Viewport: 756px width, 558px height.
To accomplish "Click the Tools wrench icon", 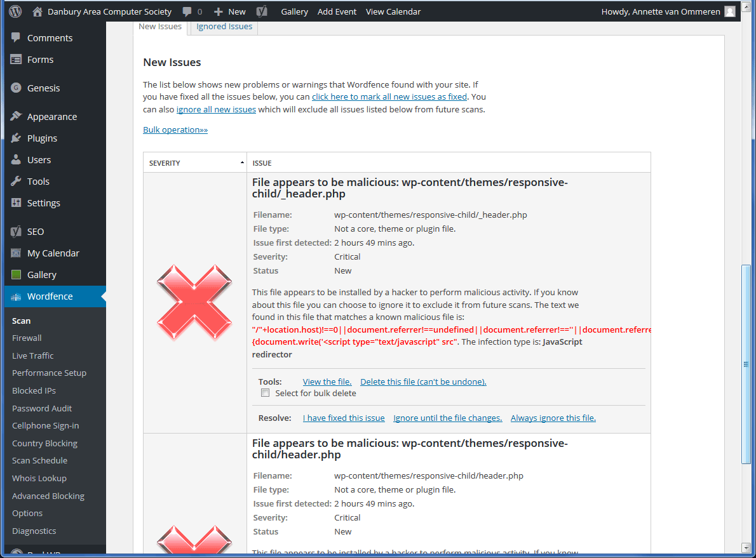I will [16, 181].
